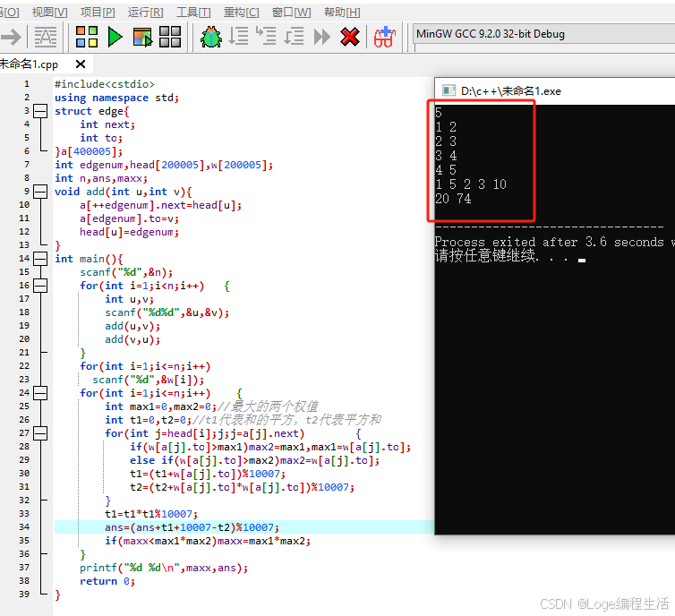The height and width of the screenshot is (616, 675).
Task: Click the 'scanf("%d",&w[i]);' line
Action: pos(148,380)
